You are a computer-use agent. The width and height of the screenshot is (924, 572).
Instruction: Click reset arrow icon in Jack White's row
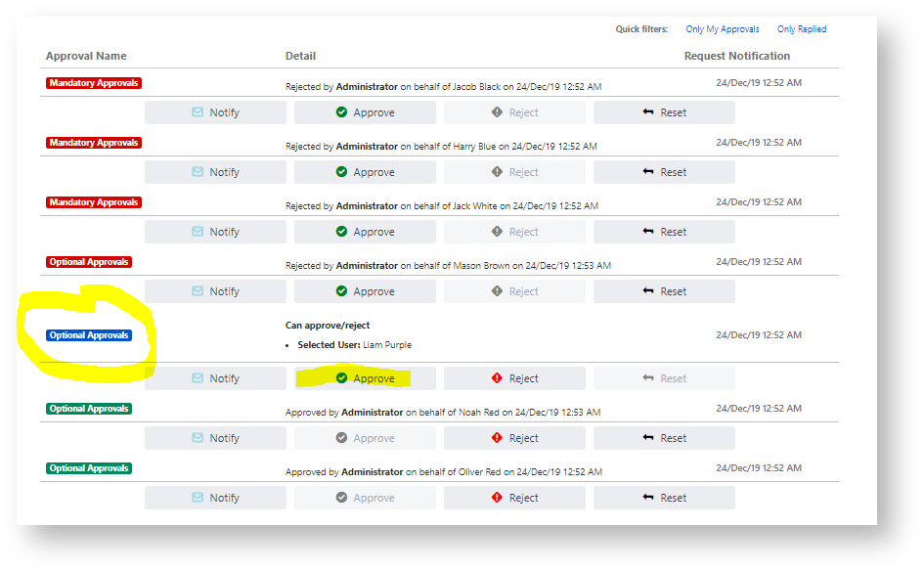647,232
